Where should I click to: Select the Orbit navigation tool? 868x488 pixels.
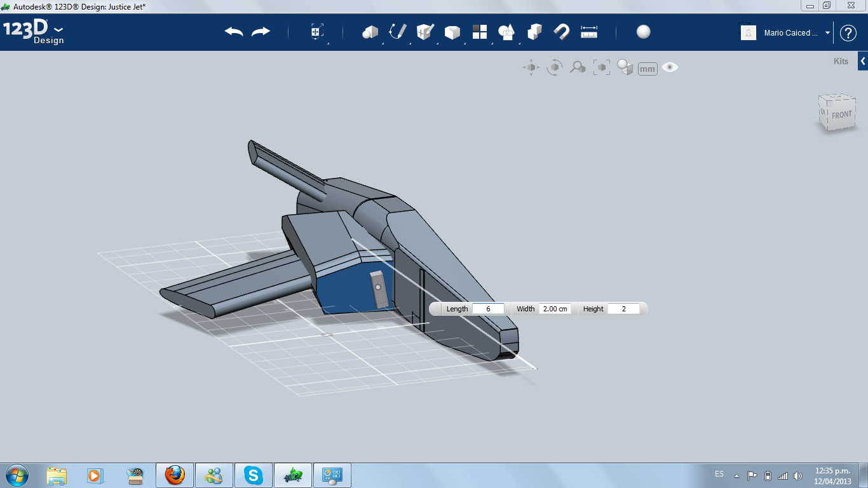tap(555, 67)
